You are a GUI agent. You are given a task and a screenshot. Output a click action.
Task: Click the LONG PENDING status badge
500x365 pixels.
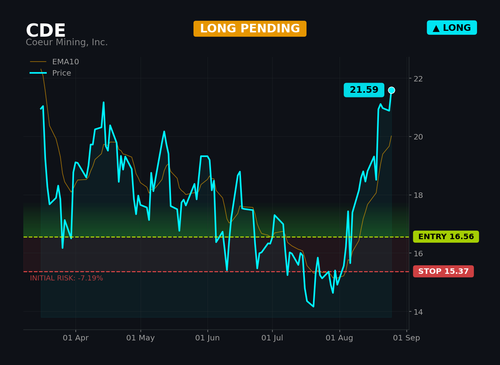coord(250,29)
